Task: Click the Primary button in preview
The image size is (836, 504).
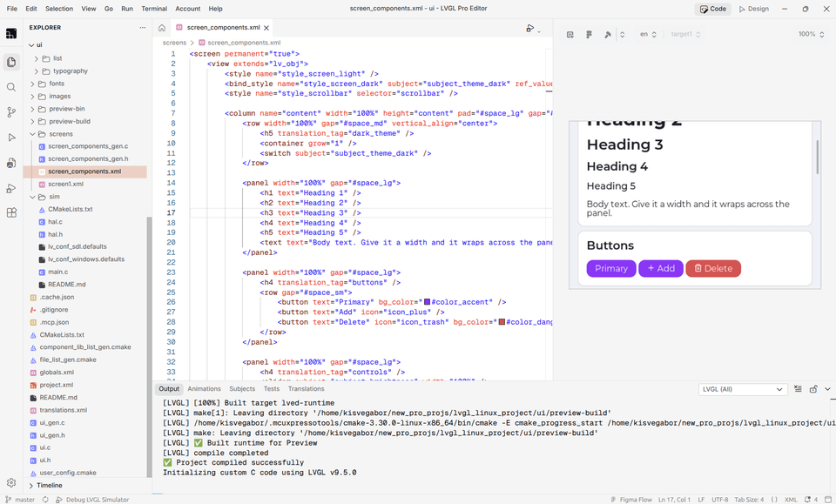Action: click(x=611, y=268)
